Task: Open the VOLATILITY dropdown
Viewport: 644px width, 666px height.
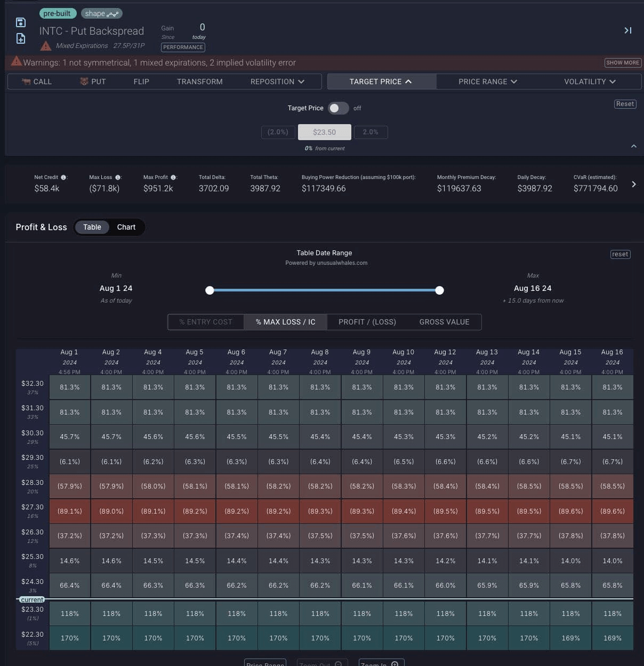Action: (x=590, y=82)
